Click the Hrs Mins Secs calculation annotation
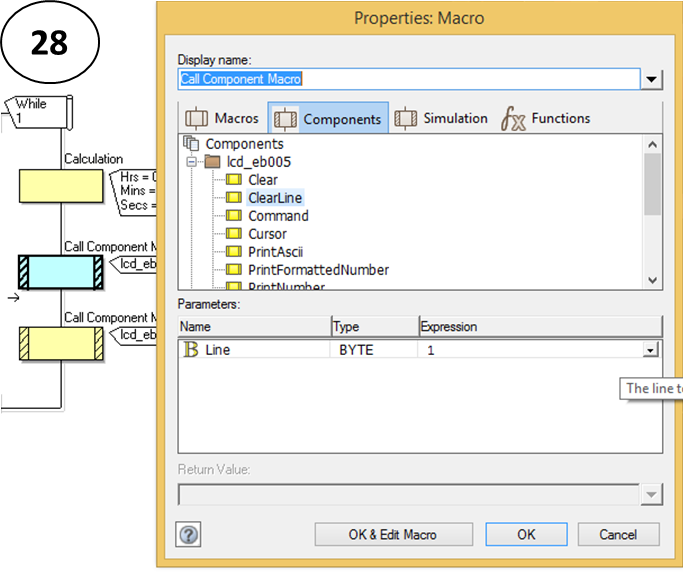683x581 pixels. [x=133, y=192]
